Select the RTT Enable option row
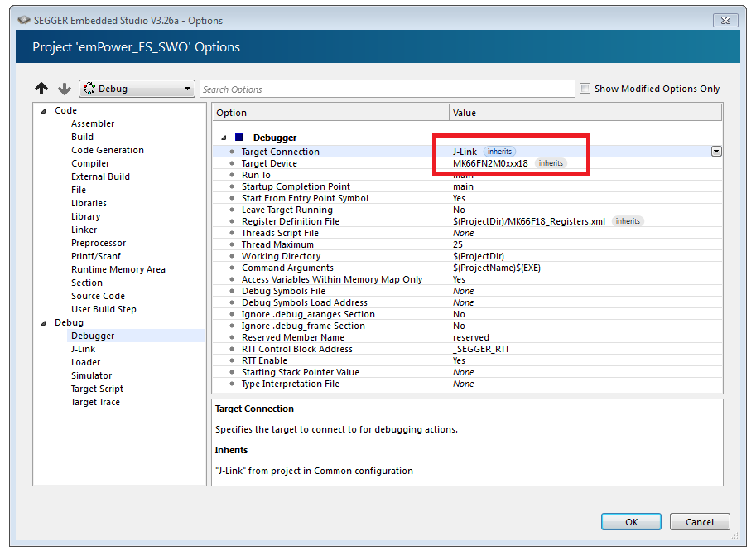Viewport: 756px width, 556px height. (x=264, y=360)
